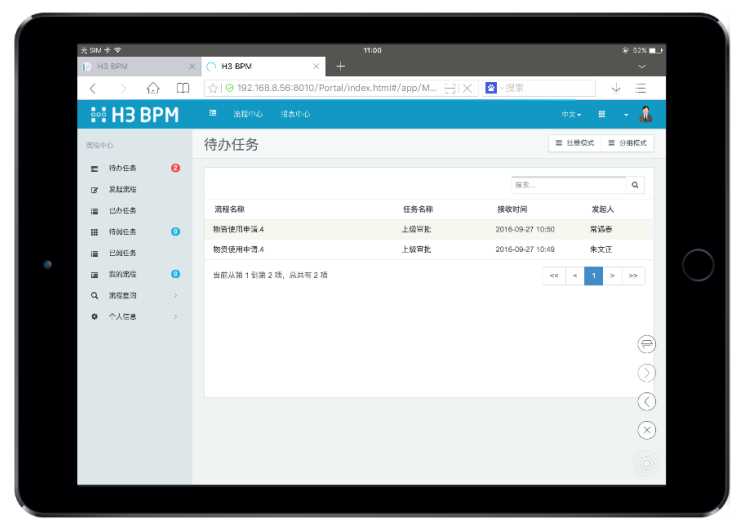The image size is (746, 526).
Task: Click the browser forward arrow
Action: pos(124,88)
